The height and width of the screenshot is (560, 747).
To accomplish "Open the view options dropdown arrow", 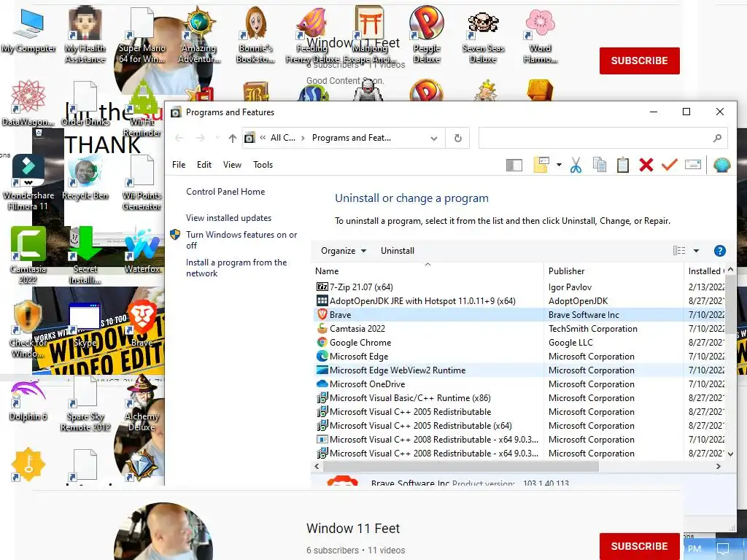I will click(x=696, y=251).
